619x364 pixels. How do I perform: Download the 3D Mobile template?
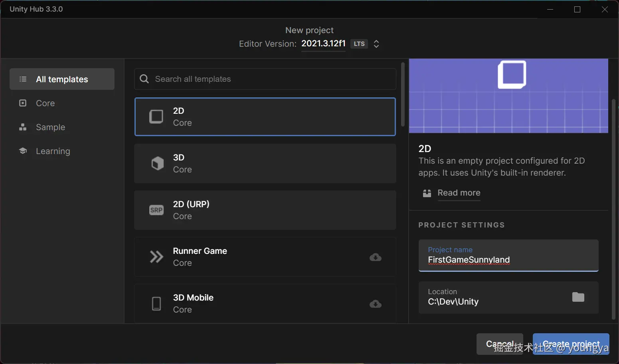[x=375, y=304]
